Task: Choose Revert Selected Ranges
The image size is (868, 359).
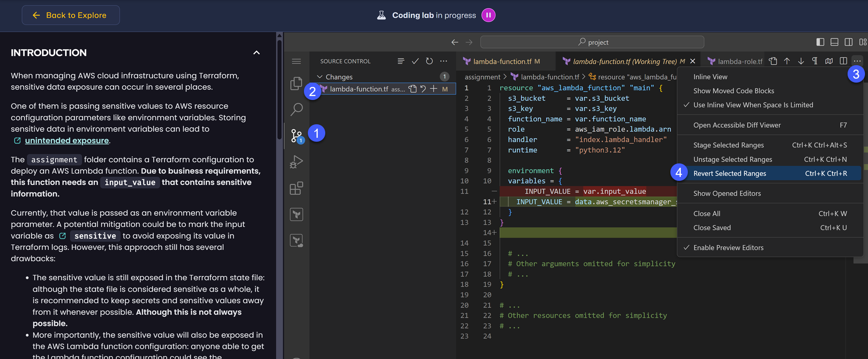Action: pyautogui.click(x=770, y=173)
